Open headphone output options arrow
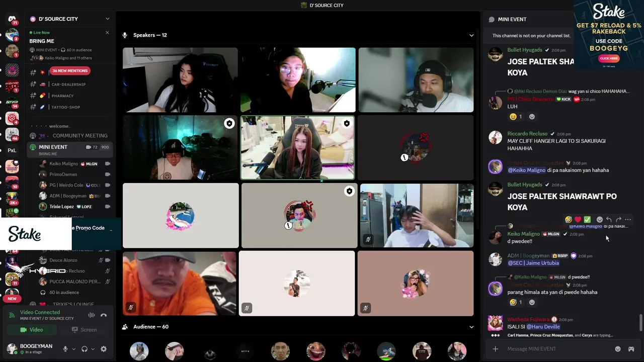 point(93,349)
